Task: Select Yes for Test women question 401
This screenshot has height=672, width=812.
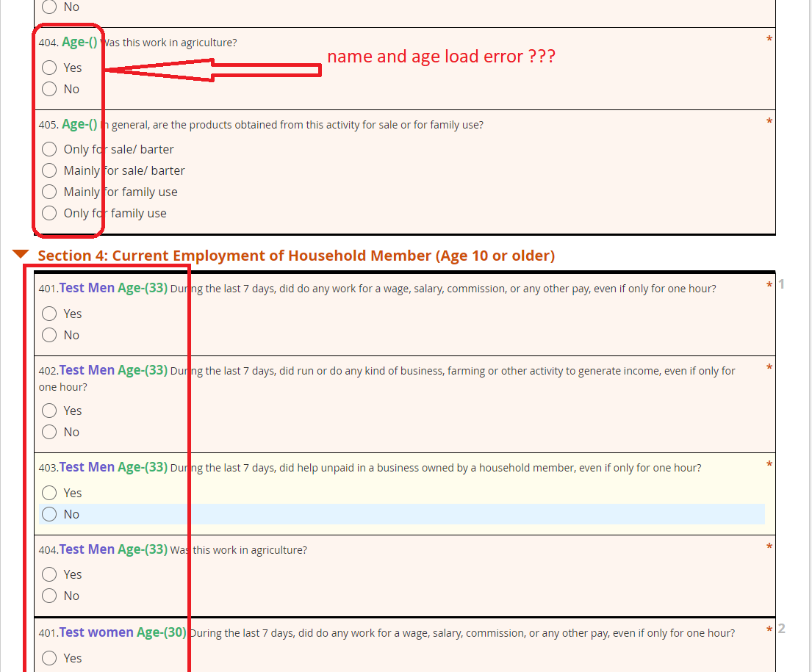Action: [x=49, y=657]
